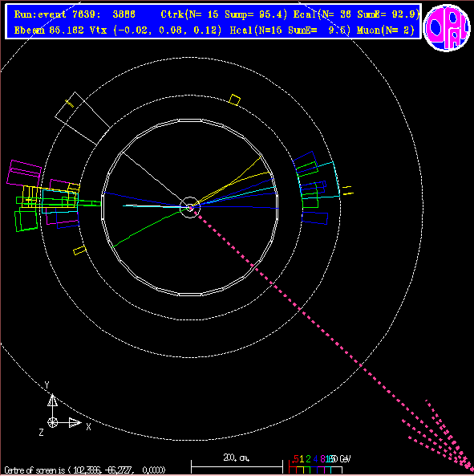Select the Z axis circle marker
Image resolution: width=474 pixels, height=476 pixels.
(52, 422)
